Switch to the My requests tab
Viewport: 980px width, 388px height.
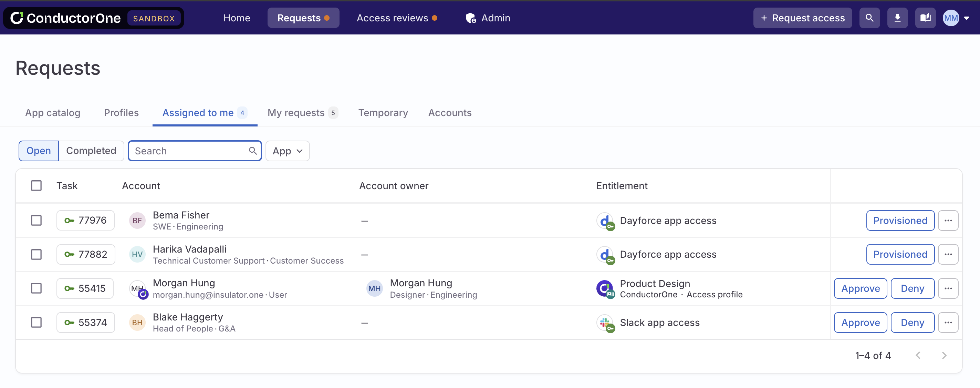point(297,113)
